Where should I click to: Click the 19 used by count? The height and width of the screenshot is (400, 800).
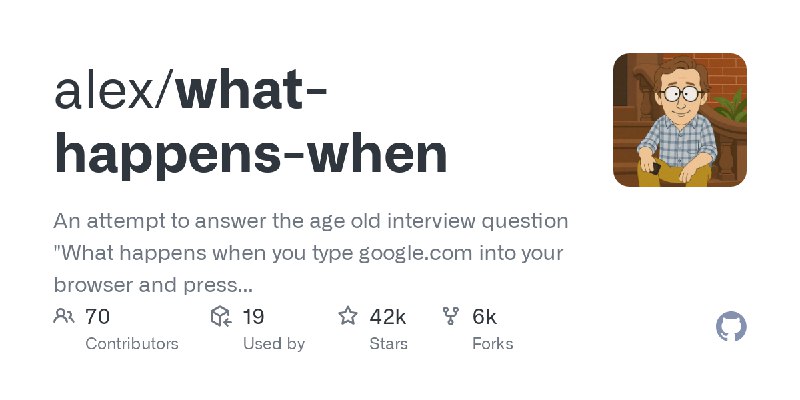(253, 317)
